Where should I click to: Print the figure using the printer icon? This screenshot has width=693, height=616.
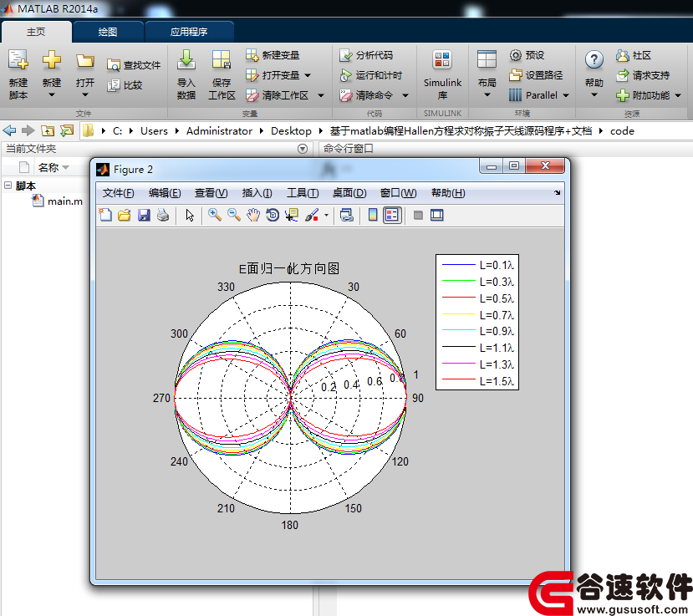[x=163, y=215]
